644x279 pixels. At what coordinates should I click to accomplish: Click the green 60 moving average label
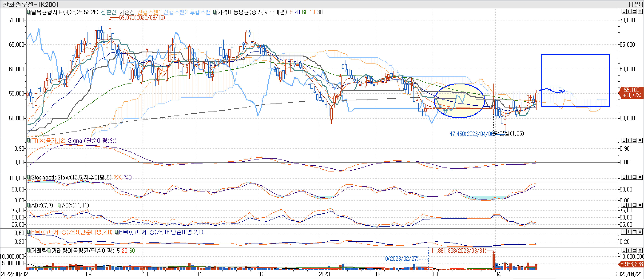pyautogui.click(x=305, y=12)
